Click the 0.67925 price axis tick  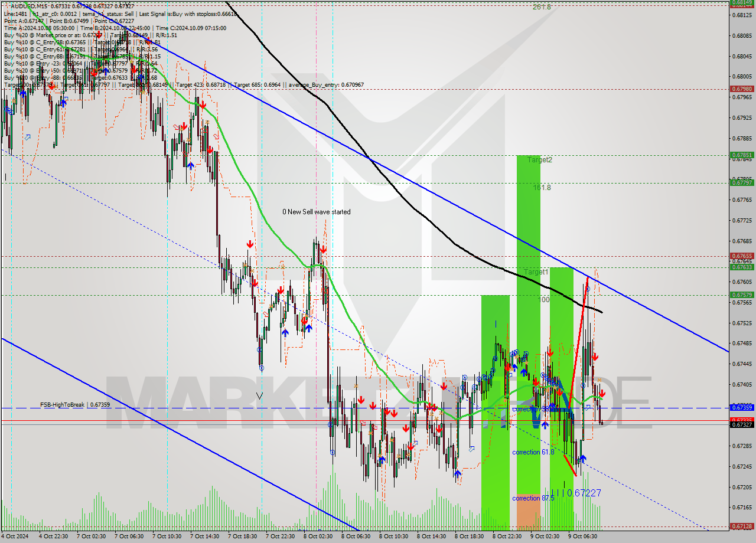click(742, 117)
